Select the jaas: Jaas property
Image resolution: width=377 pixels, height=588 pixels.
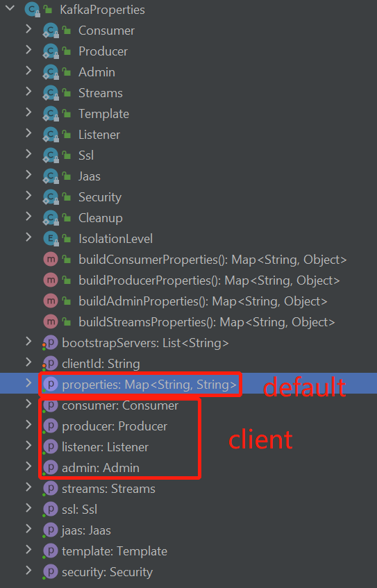click(x=86, y=530)
